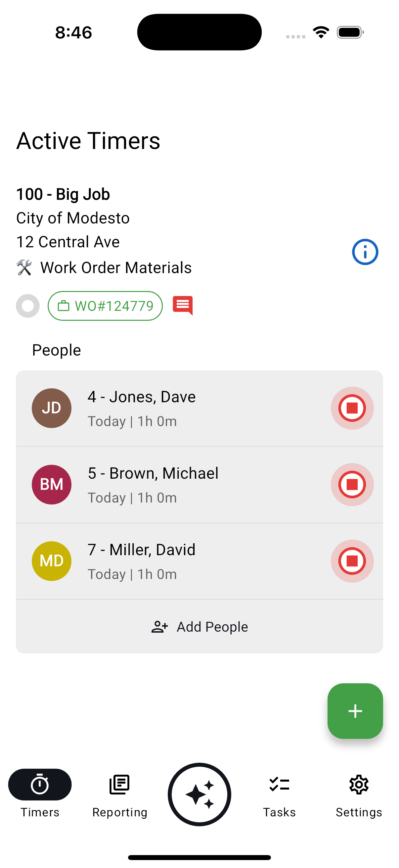Toggle the gray circle status indicator
Image resolution: width=399 pixels, height=868 pixels.
[27, 306]
